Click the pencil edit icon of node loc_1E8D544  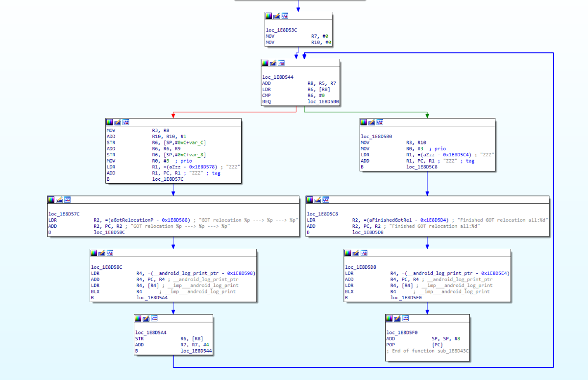tap(273, 63)
